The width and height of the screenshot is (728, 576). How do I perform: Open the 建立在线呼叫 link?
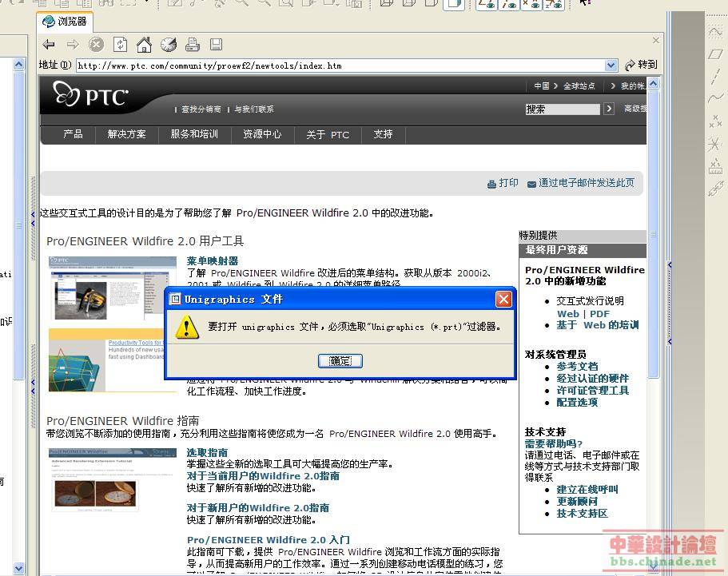[x=587, y=489]
